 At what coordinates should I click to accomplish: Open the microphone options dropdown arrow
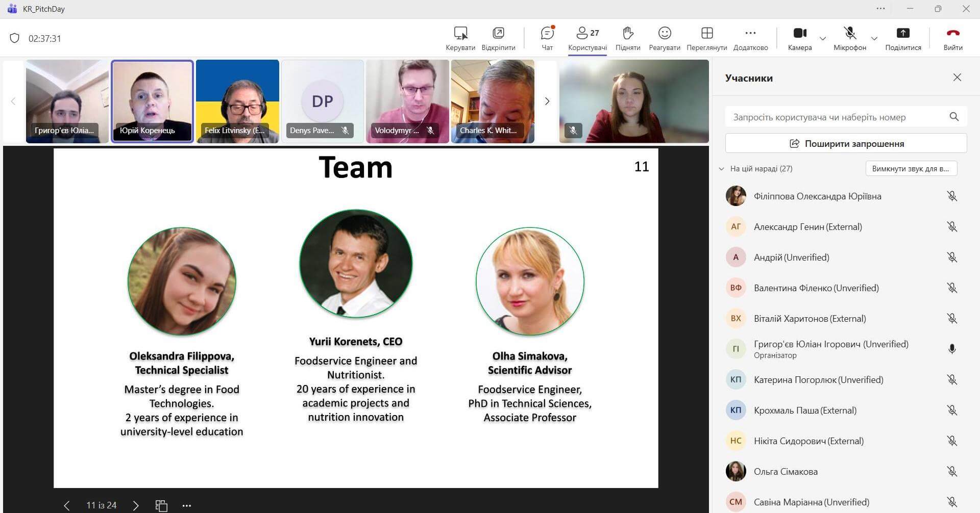874,39
